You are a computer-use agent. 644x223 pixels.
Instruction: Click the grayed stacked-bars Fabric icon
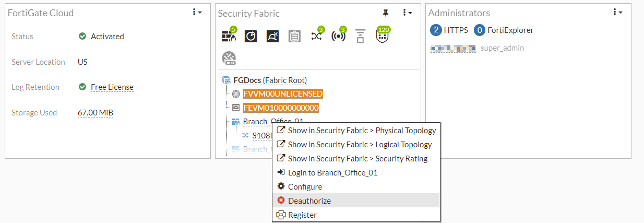tap(360, 36)
